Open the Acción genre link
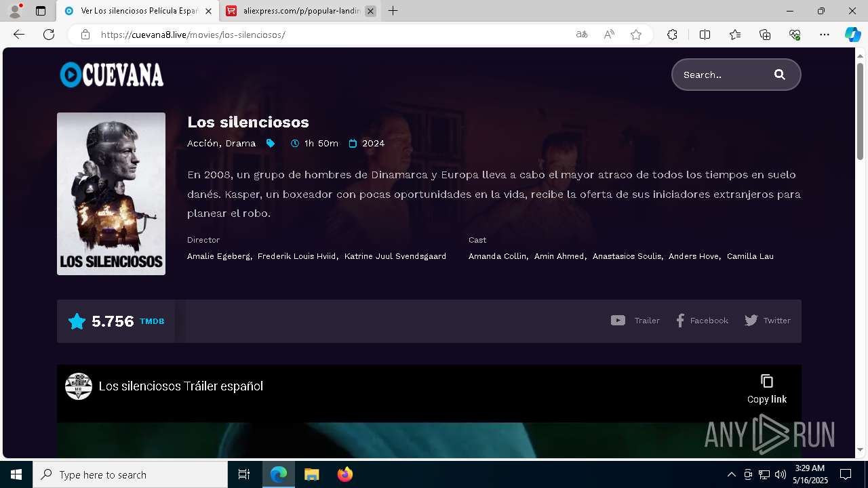Viewport: 868px width, 488px height. 203,143
